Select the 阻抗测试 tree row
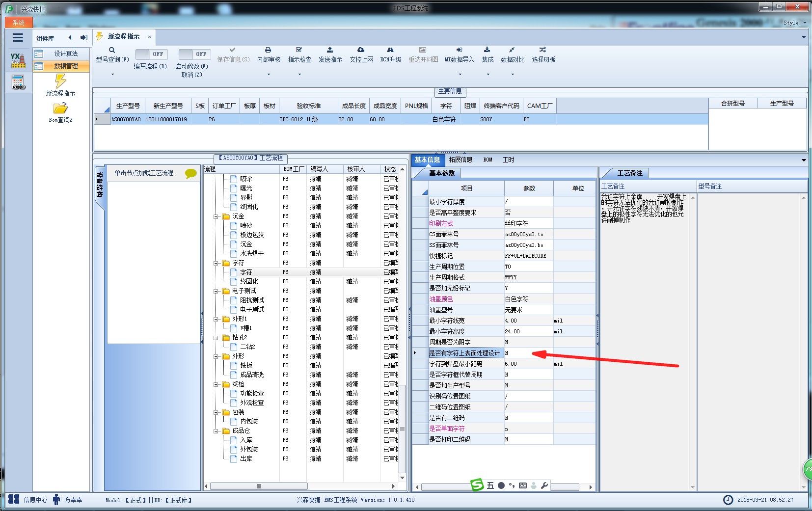This screenshot has width=812, height=511. click(302, 300)
